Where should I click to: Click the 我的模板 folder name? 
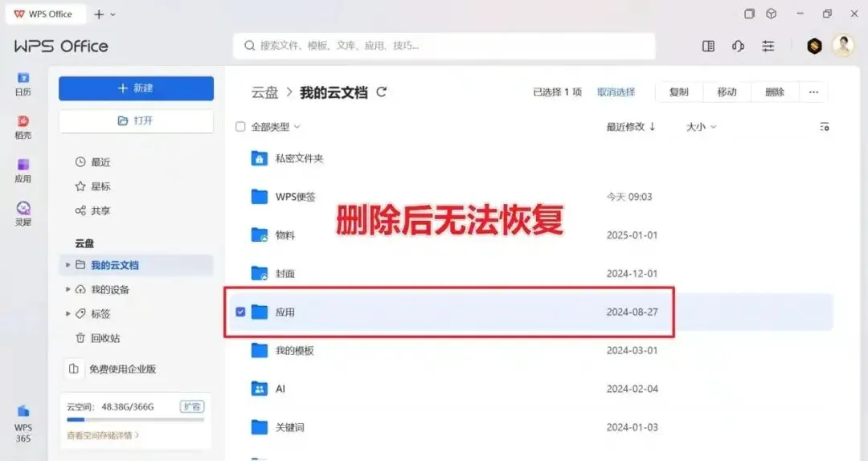(294, 350)
